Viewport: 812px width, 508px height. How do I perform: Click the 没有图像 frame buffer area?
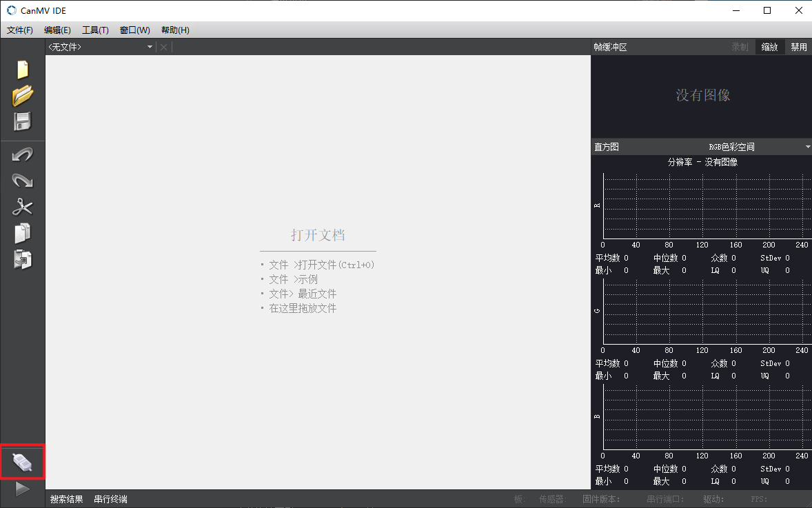point(702,95)
